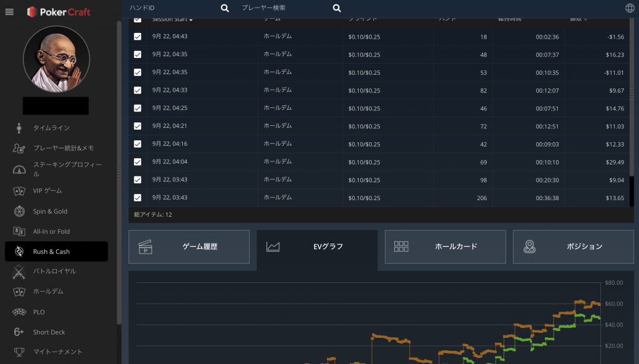Click the 00:20:30 duration cell
The image size is (639, 364).
(547, 180)
